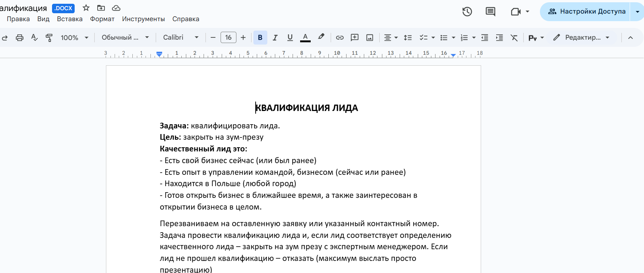Underline the selected text
Screen dimensions: 644x273
tap(290, 37)
